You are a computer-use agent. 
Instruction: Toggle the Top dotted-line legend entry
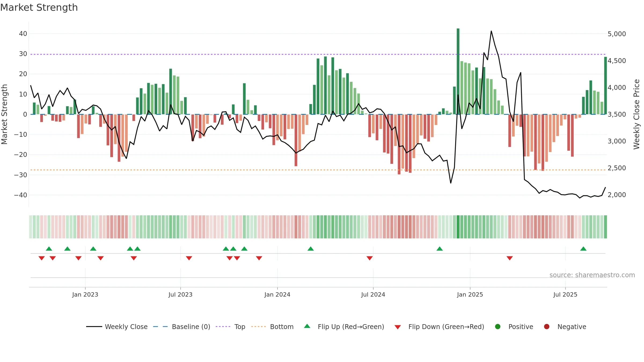230,327
